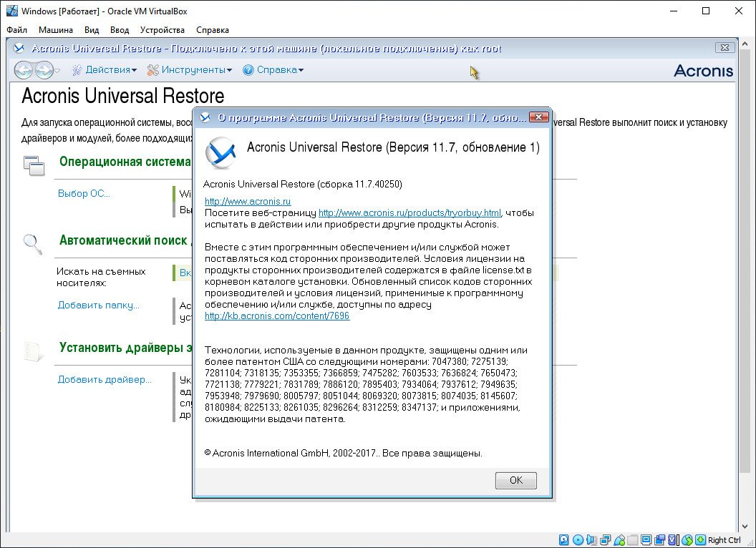Open the Acronis toolbar Справка dropdown

click(x=273, y=70)
